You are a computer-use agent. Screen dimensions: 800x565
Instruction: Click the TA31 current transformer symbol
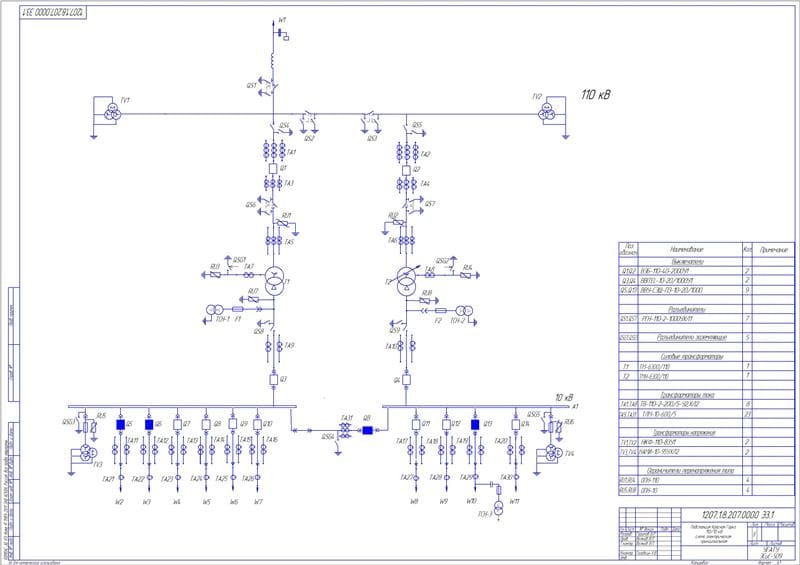(346, 430)
